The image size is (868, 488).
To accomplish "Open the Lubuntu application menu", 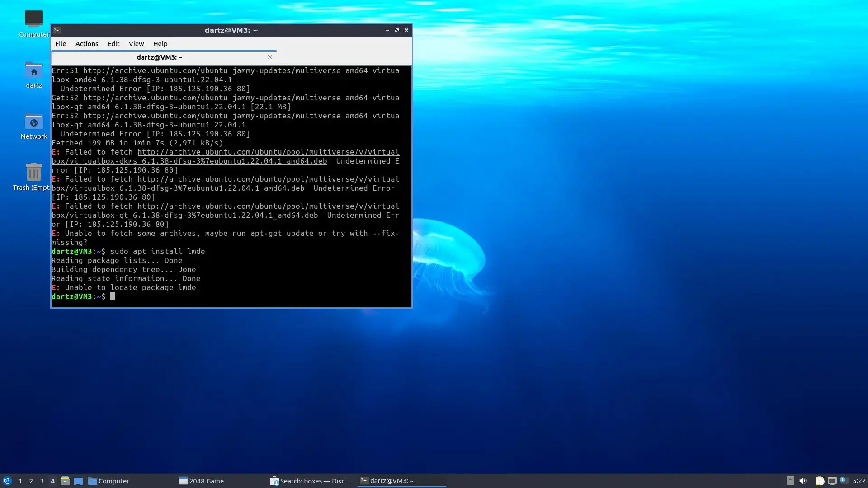I will (x=7, y=481).
